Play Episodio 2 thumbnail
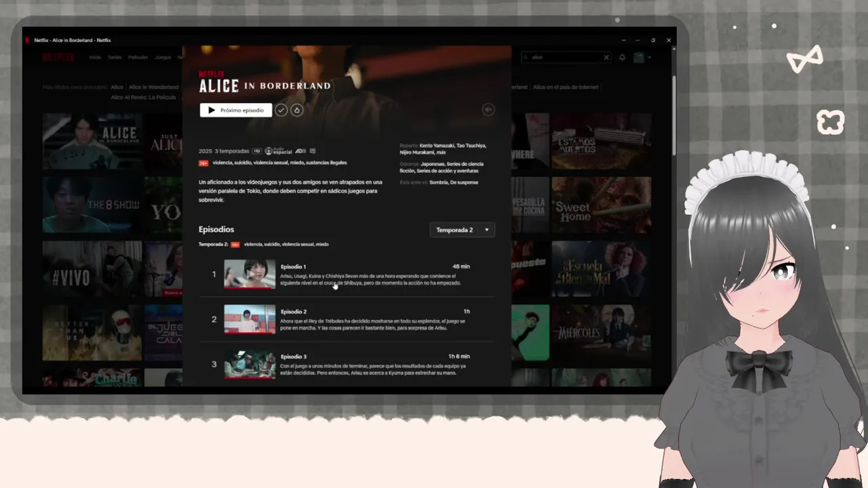 coord(250,319)
